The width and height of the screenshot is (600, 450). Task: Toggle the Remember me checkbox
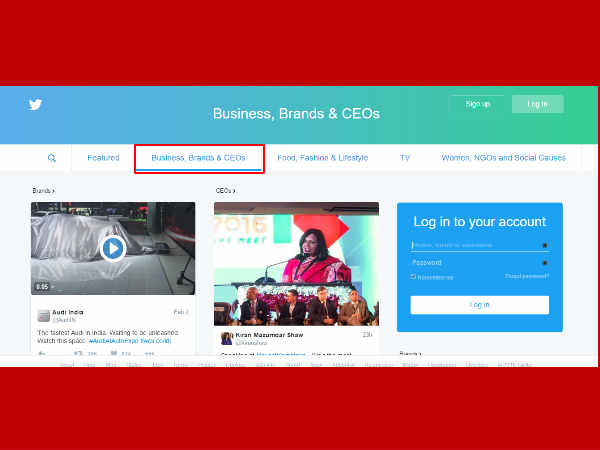coord(413,277)
